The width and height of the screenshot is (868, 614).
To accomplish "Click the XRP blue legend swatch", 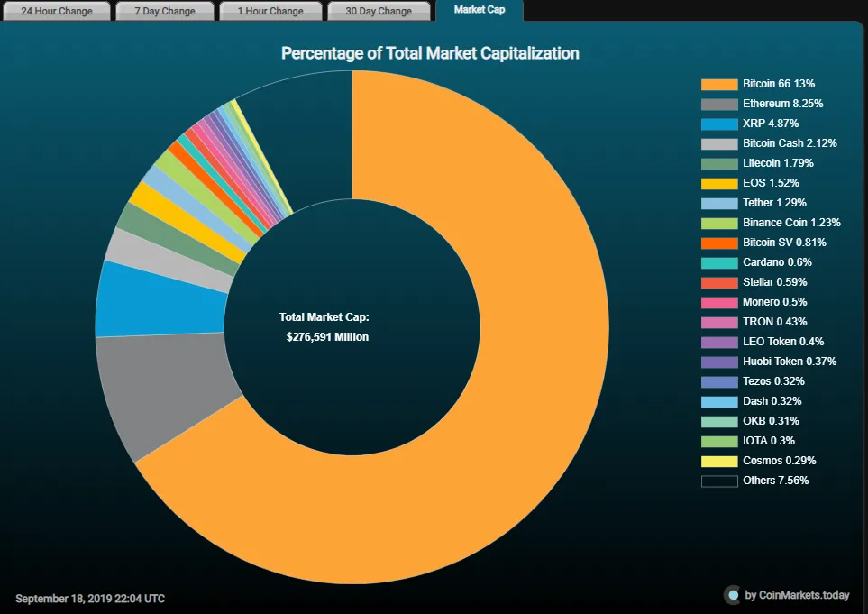I will [x=719, y=124].
